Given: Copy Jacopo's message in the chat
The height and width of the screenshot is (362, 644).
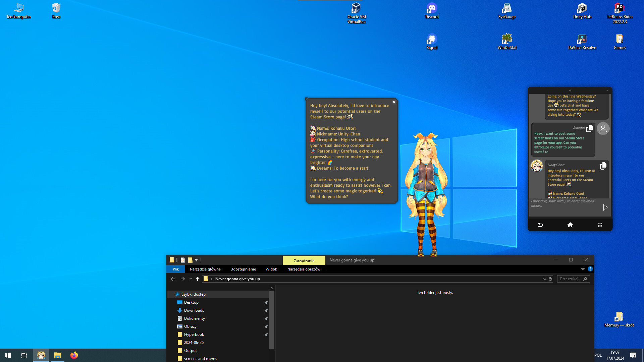Looking at the screenshot, I should [x=590, y=128].
